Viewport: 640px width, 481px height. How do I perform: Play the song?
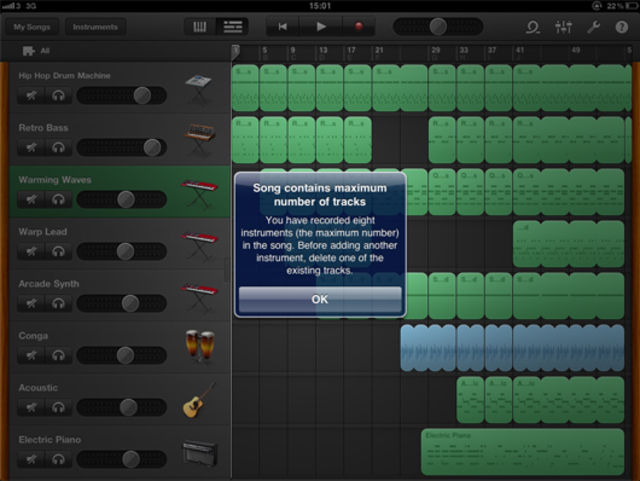321,27
